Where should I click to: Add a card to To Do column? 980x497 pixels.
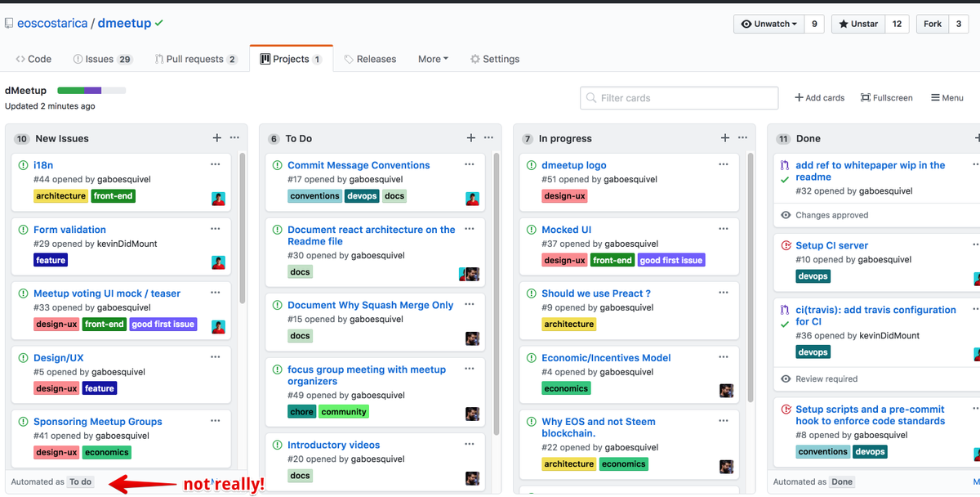tap(470, 138)
